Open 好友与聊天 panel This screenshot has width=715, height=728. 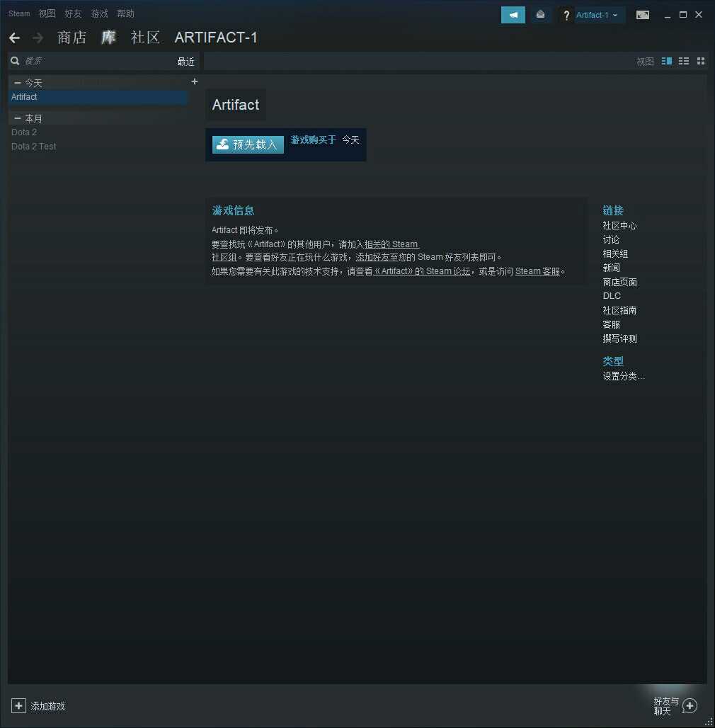pyautogui.click(x=666, y=706)
